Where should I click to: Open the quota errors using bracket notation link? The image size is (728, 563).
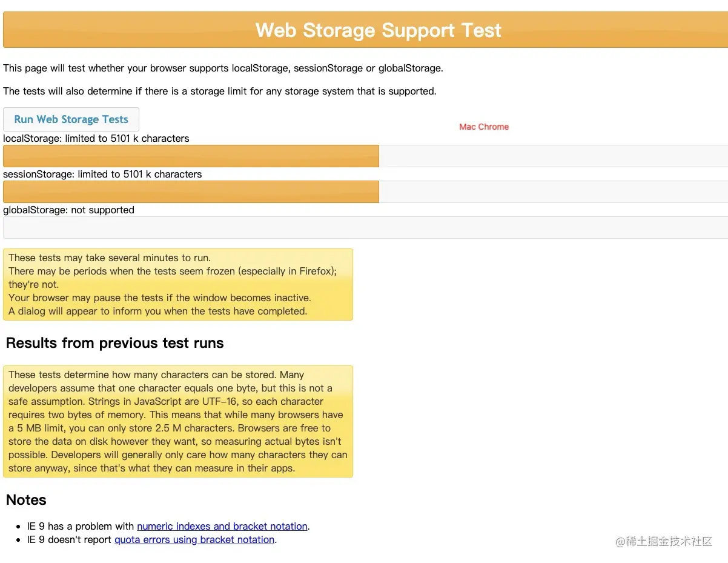194,539
